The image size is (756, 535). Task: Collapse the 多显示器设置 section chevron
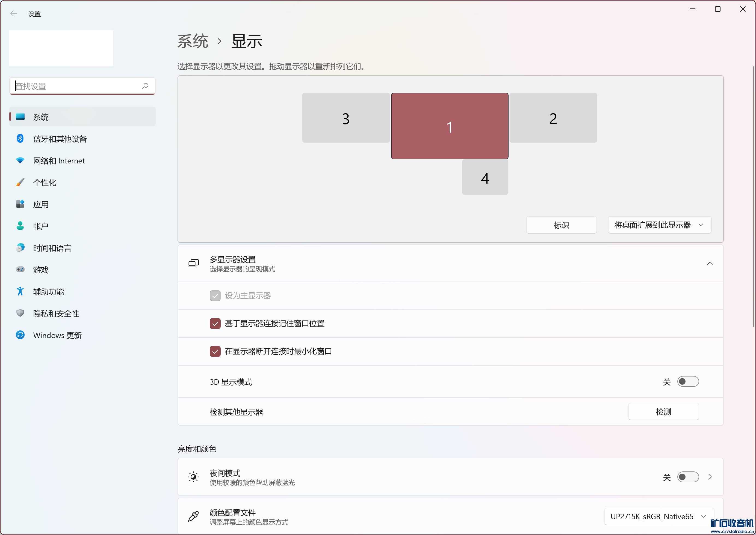coord(710,263)
